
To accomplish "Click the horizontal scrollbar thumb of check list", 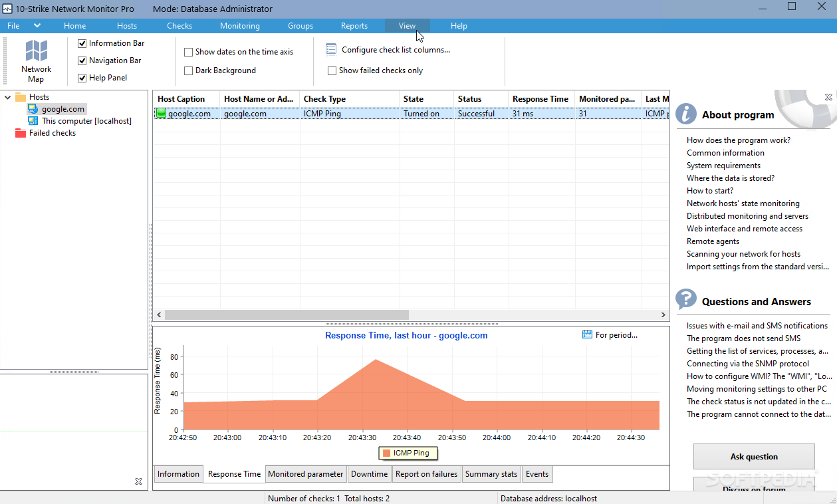I will click(x=287, y=315).
